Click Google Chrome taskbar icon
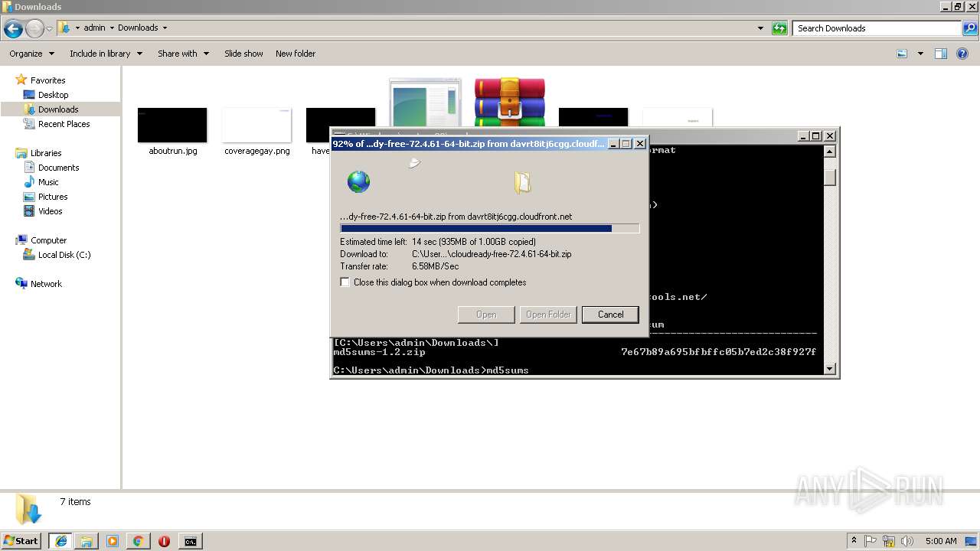This screenshot has height=551, width=980. click(138, 541)
